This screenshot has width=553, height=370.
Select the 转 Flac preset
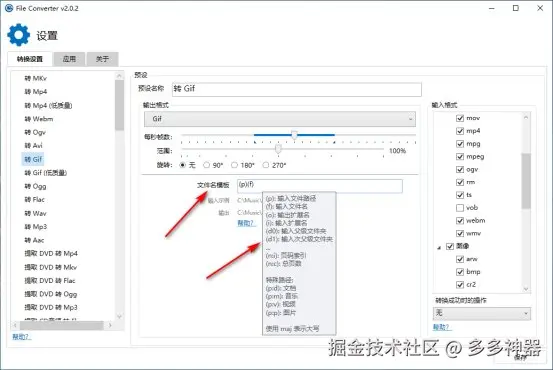(x=35, y=200)
